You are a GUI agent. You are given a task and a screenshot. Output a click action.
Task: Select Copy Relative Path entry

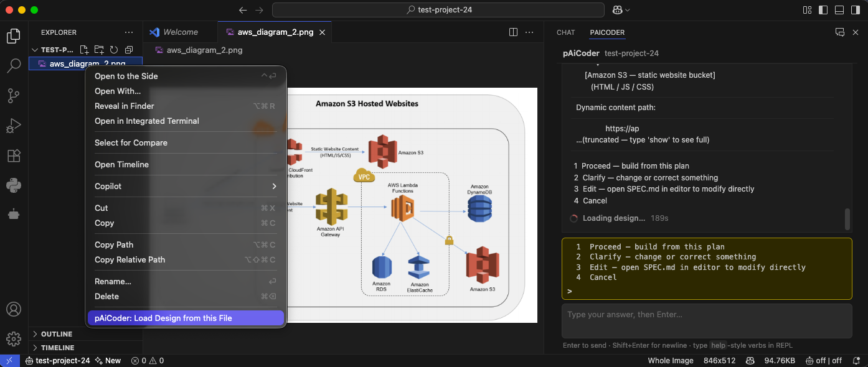tap(186, 259)
